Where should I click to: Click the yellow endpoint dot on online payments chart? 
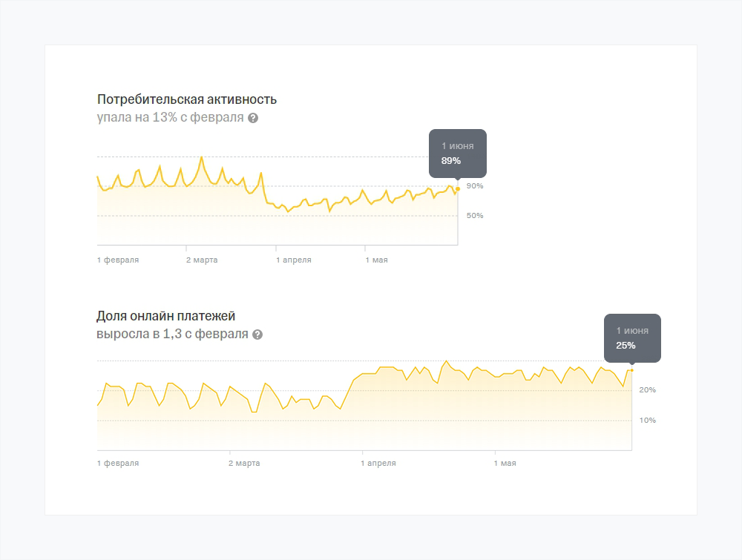(x=631, y=370)
